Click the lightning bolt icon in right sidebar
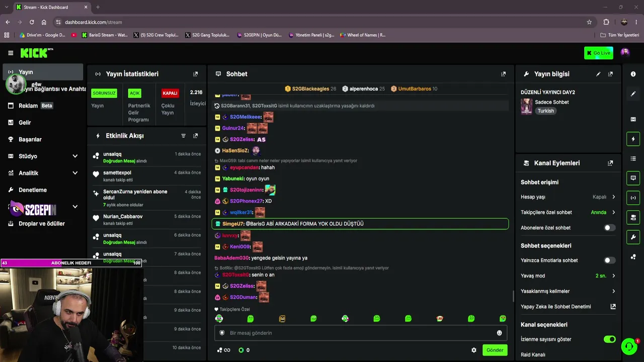 [633, 139]
